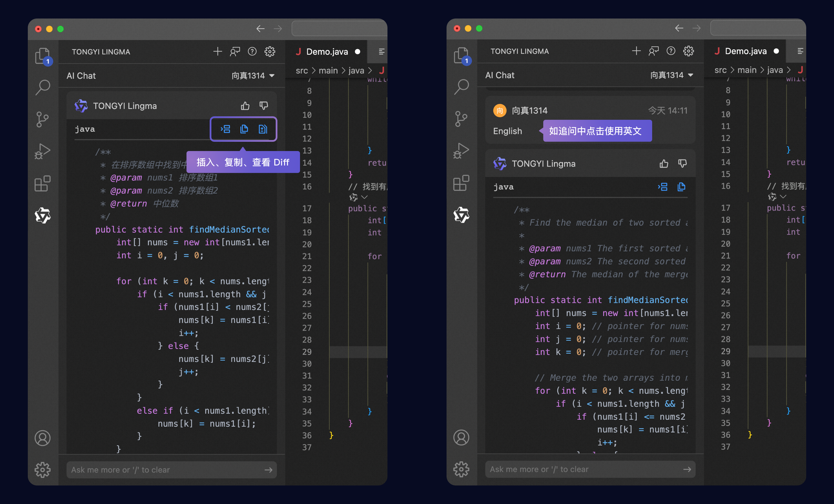The image size is (834, 504).
Task: Click the view Diff icon in left chat
Action: tap(263, 129)
